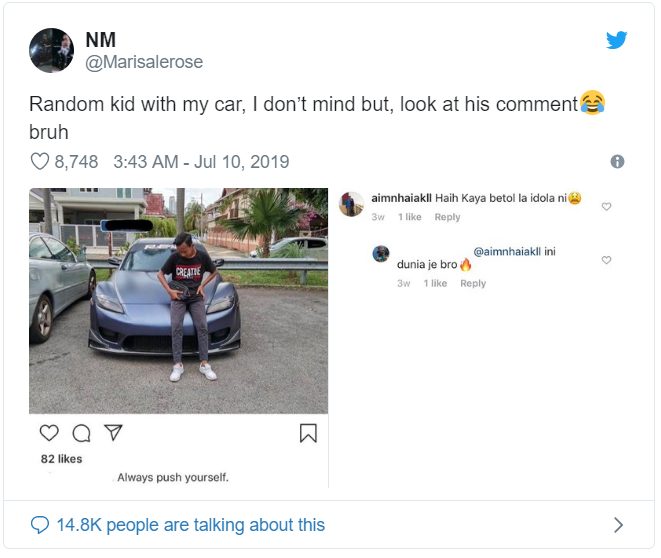661x558 pixels.
Task: Open the tweet info icon
Action: 617,161
